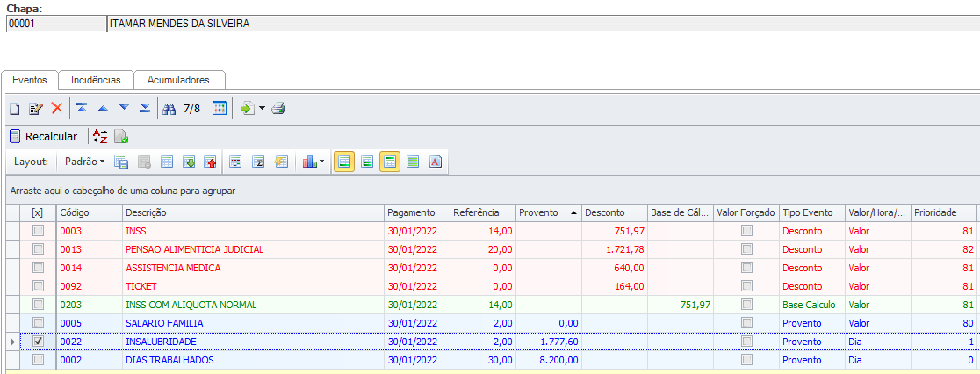
Task: Click the lightning grid icon
Action: [x=281, y=162]
